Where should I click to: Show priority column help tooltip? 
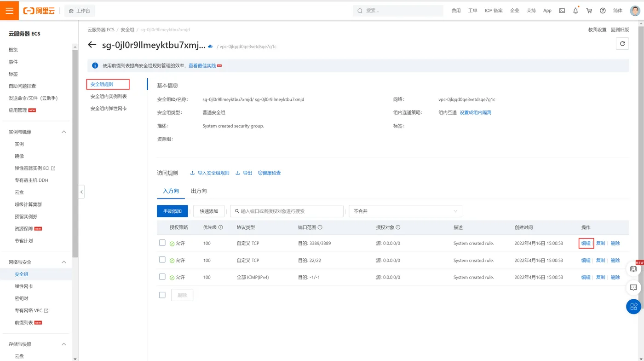220,227
